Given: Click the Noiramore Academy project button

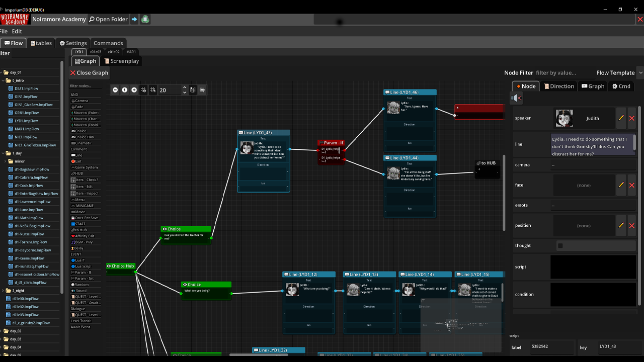Looking at the screenshot, I should (59, 19).
